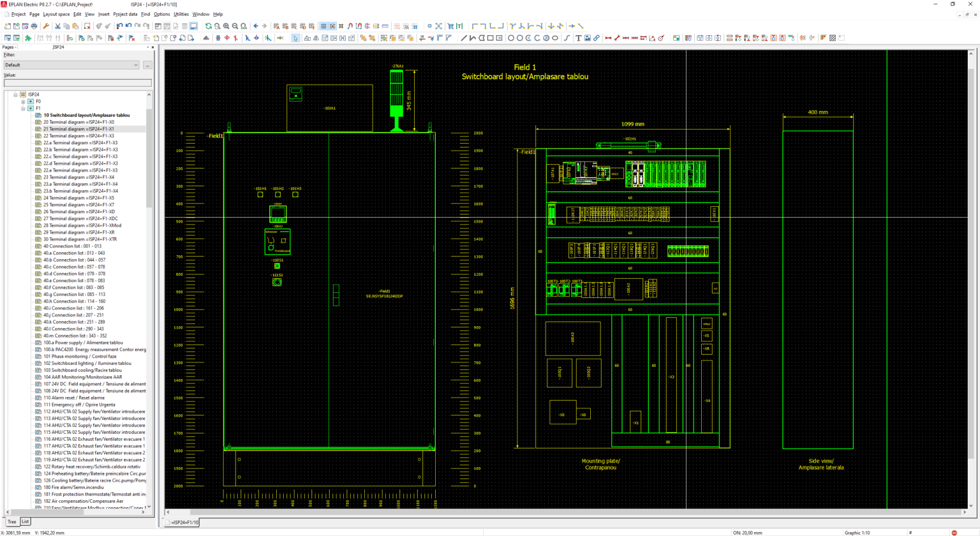Image resolution: width=980 pixels, height=536 pixels.
Task: Select the circle drawing tool
Action: (510, 38)
